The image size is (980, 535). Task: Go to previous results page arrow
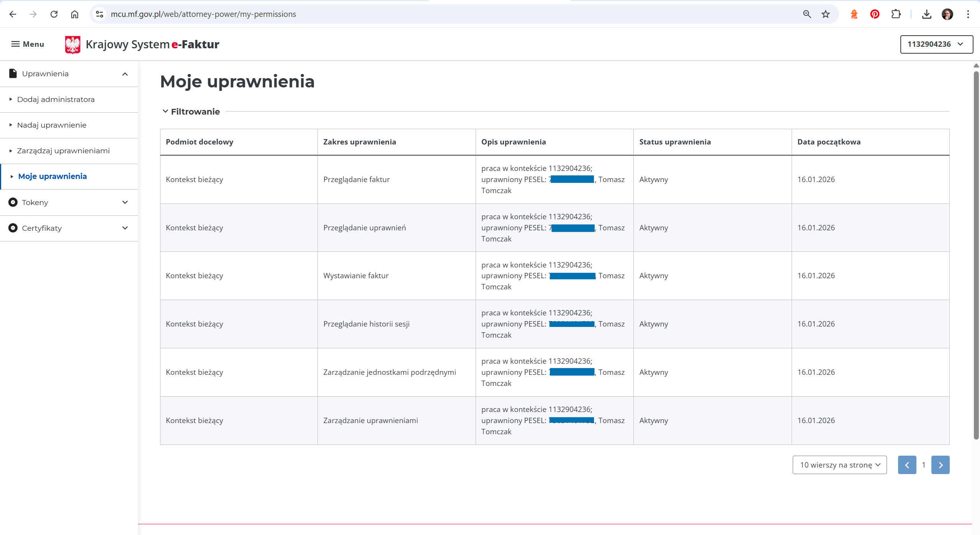(x=907, y=465)
